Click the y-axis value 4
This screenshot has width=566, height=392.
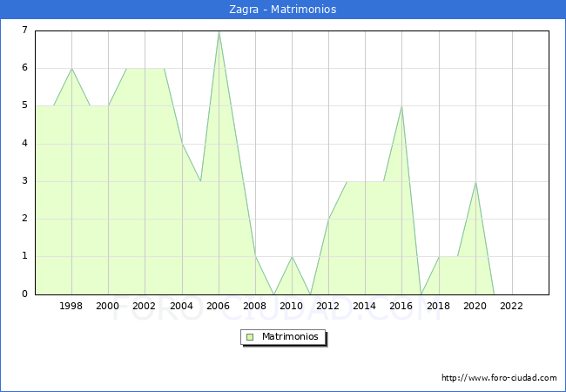pos(24,144)
